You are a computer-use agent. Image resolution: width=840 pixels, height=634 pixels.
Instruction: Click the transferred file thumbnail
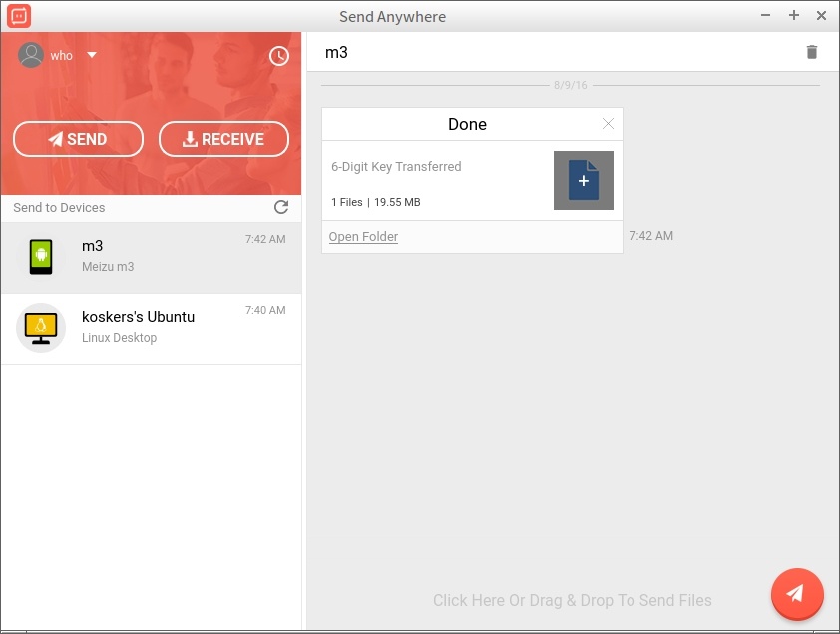click(583, 180)
